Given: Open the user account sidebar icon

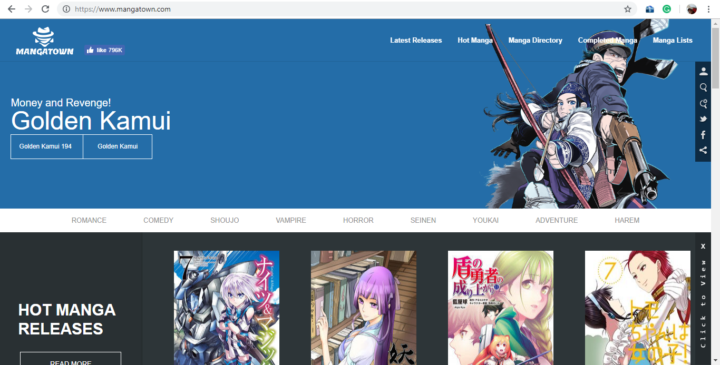Looking at the screenshot, I should pyautogui.click(x=703, y=71).
